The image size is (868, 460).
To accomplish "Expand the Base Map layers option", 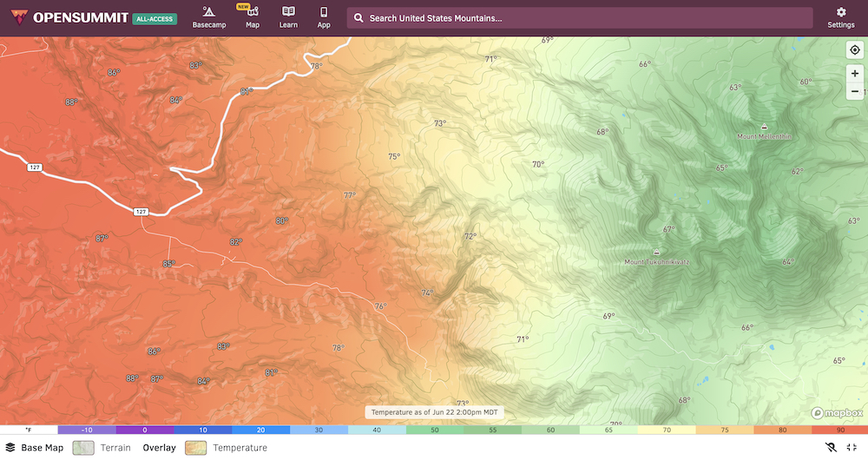I will (35, 448).
